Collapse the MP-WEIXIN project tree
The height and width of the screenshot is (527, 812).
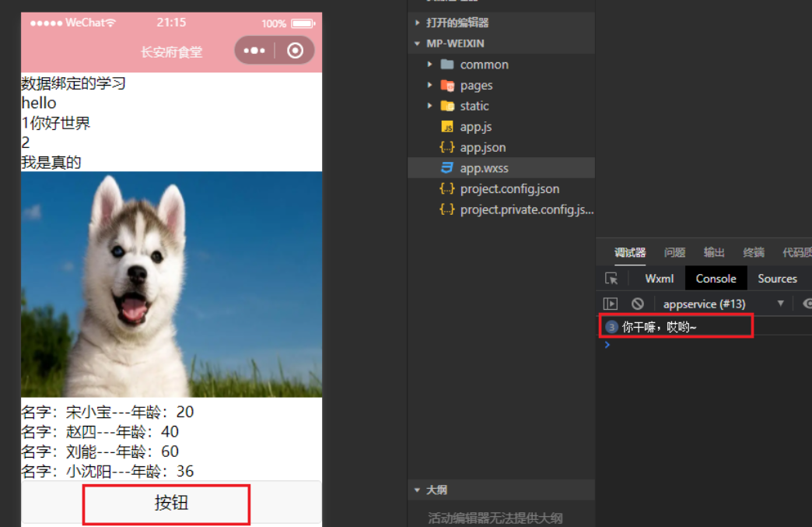(x=418, y=44)
